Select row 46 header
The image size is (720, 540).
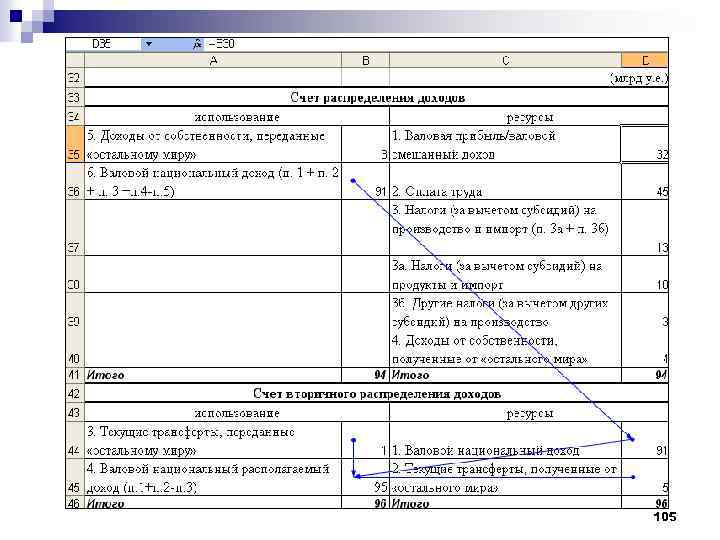[x=74, y=502]
